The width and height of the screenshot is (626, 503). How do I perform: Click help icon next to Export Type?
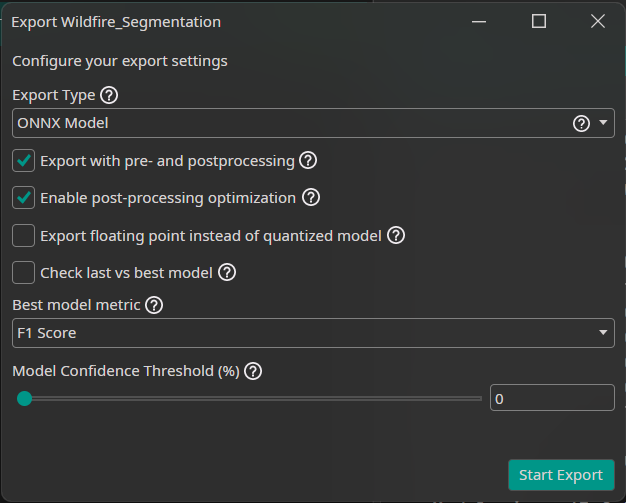tap(109, 96)
